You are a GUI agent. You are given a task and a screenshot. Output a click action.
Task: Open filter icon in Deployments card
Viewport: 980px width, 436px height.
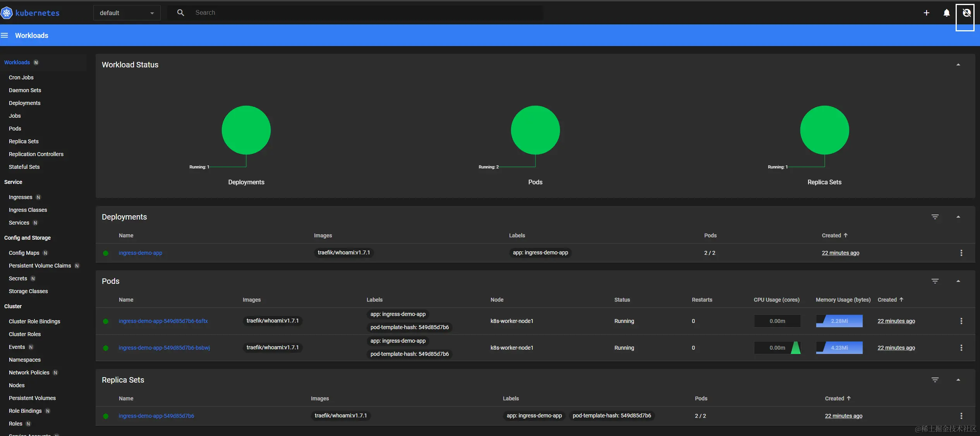click(935, 217)
